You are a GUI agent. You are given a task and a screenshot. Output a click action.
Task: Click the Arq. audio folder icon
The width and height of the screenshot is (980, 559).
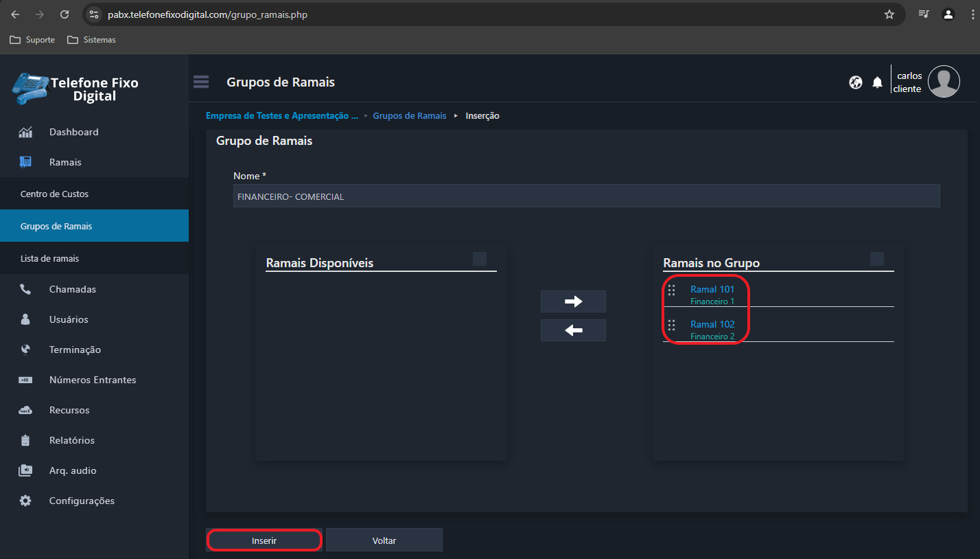point(25,470)
